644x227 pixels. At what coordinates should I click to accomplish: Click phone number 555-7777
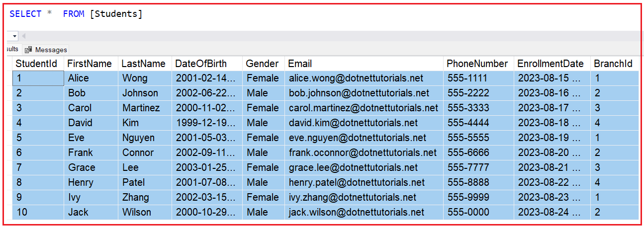(478, 167)
